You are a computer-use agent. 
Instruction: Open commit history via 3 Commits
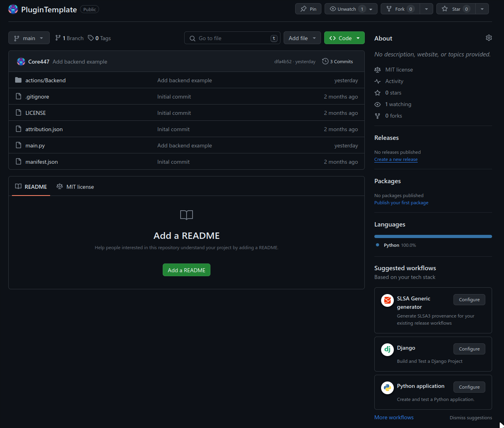[338, 62]
